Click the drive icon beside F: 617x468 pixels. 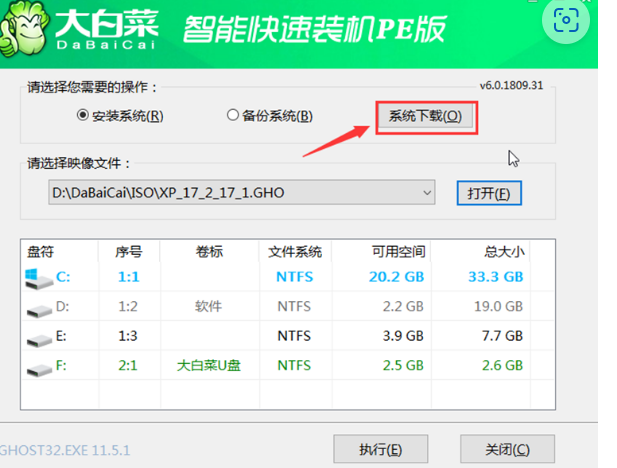point(39,369)
